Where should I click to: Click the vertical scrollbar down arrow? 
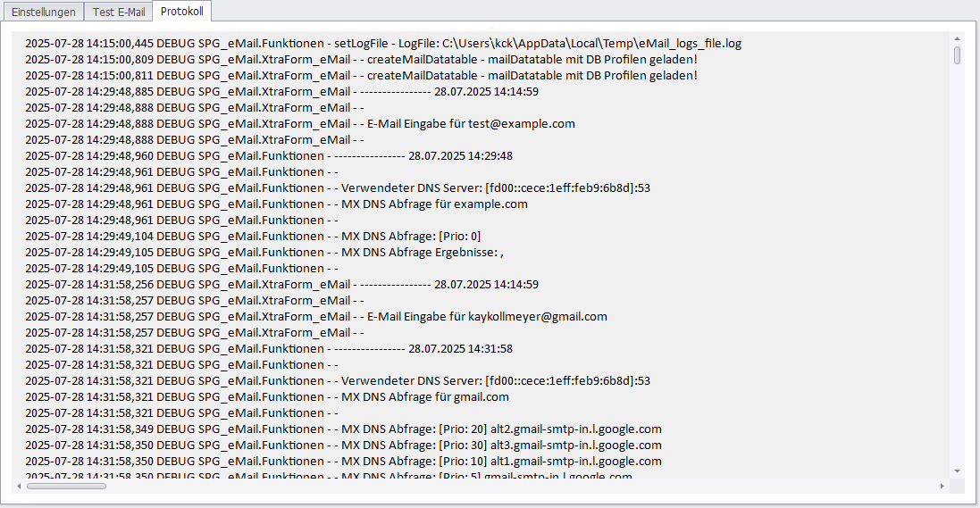pos(957,471)
